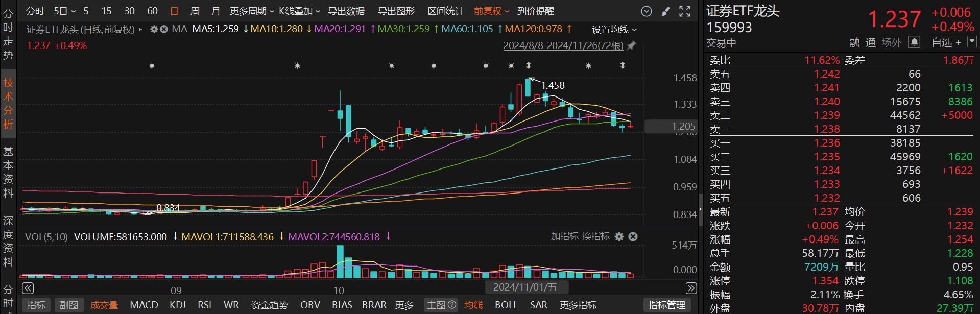Open 区间统计 range statistics

click(x=445, y=11)
